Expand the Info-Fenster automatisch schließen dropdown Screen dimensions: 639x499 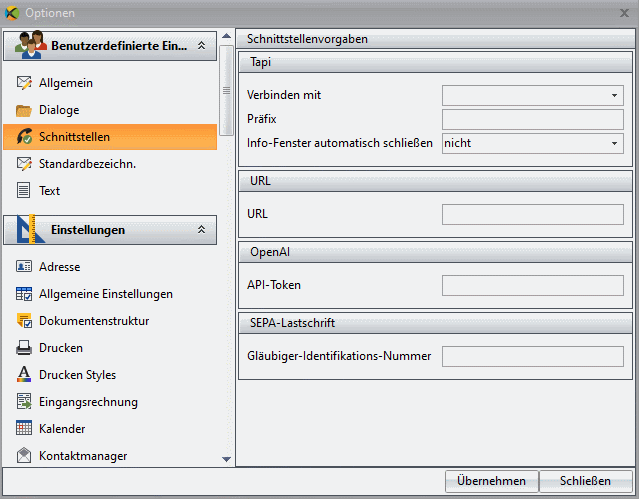coord(533,144)
